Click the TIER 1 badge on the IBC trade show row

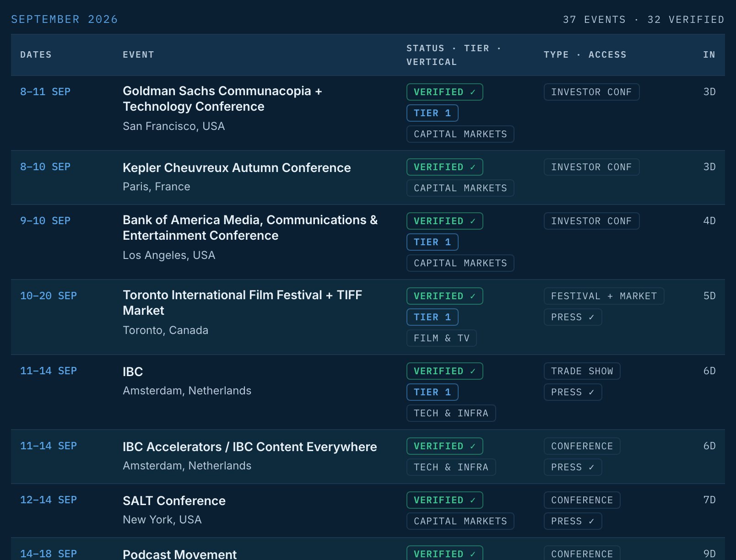(x=433, y=392)
